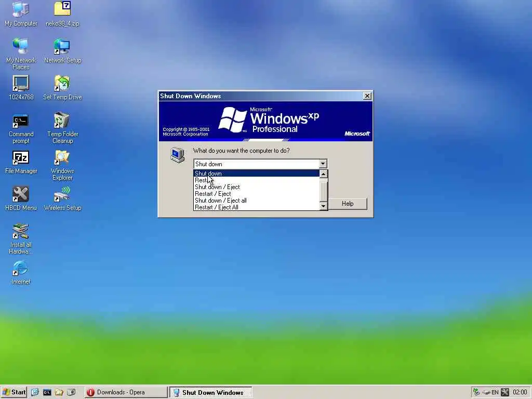Select Shut down / Eject all option
Image resolution: width=532 pixels, height=399 pixels.
(x=256, y=201)
